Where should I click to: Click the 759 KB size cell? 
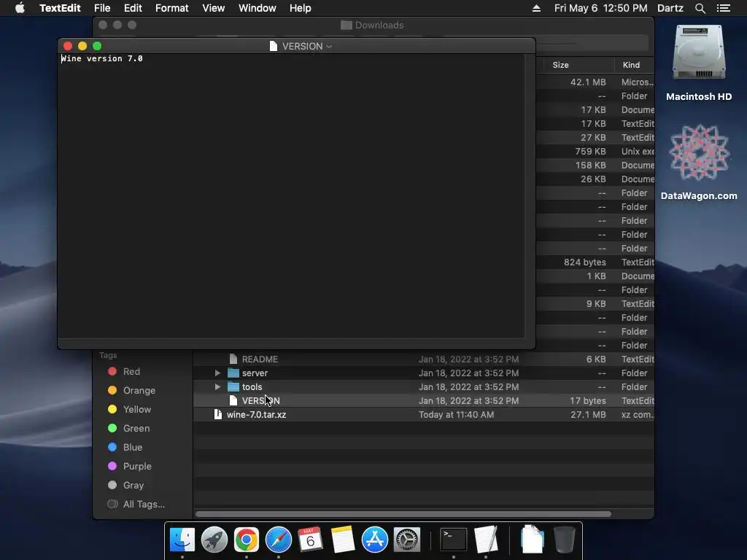(590, 152)
